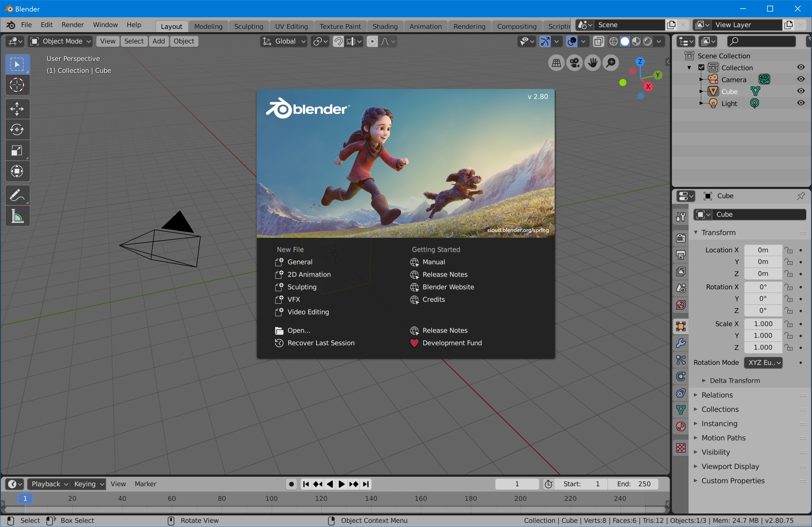Open the Render menu
Viewport: 812px width, 527px height.
72,25
